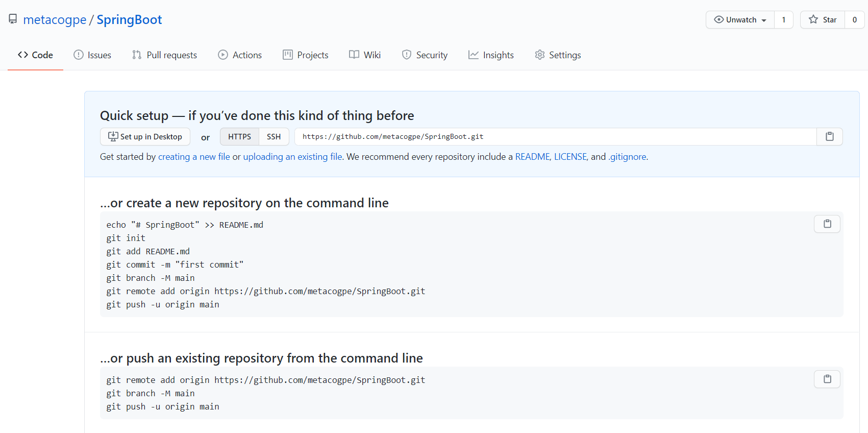Open the README link

(x=533, y=157)
